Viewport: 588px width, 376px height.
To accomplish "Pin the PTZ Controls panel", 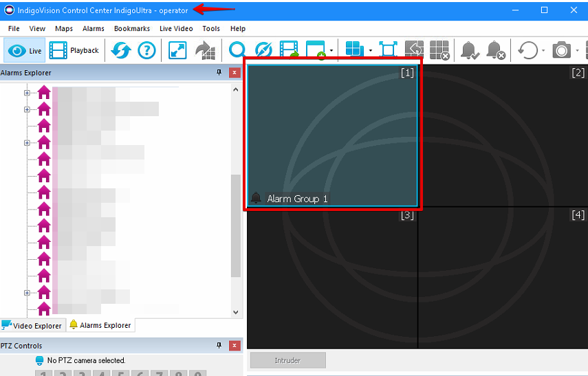I will (219, 345).
